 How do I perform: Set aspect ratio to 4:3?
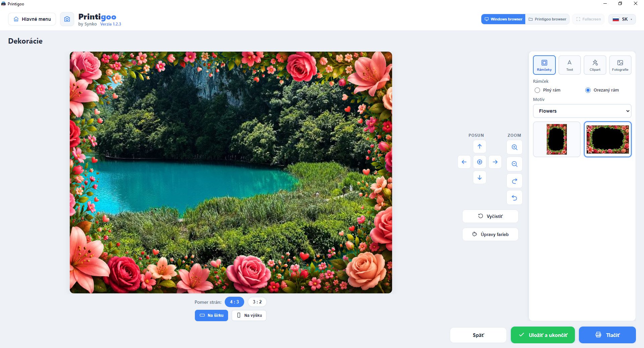234,302
